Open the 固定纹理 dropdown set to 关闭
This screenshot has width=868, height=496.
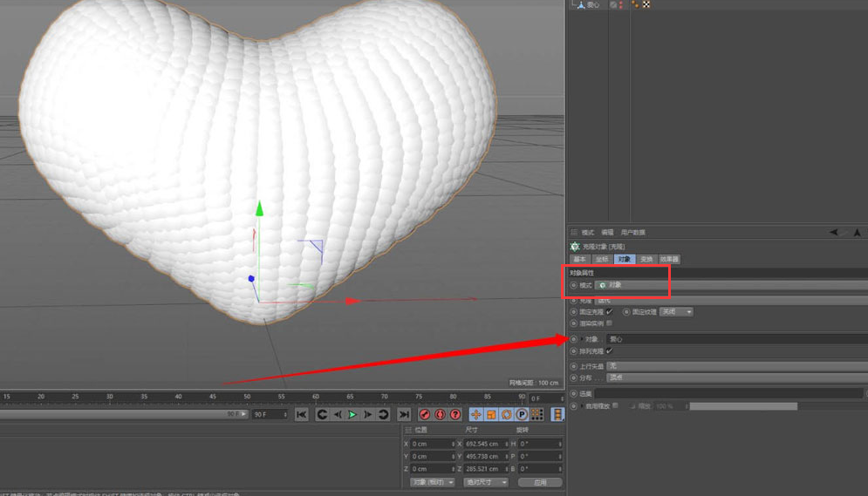click(676, 312)
